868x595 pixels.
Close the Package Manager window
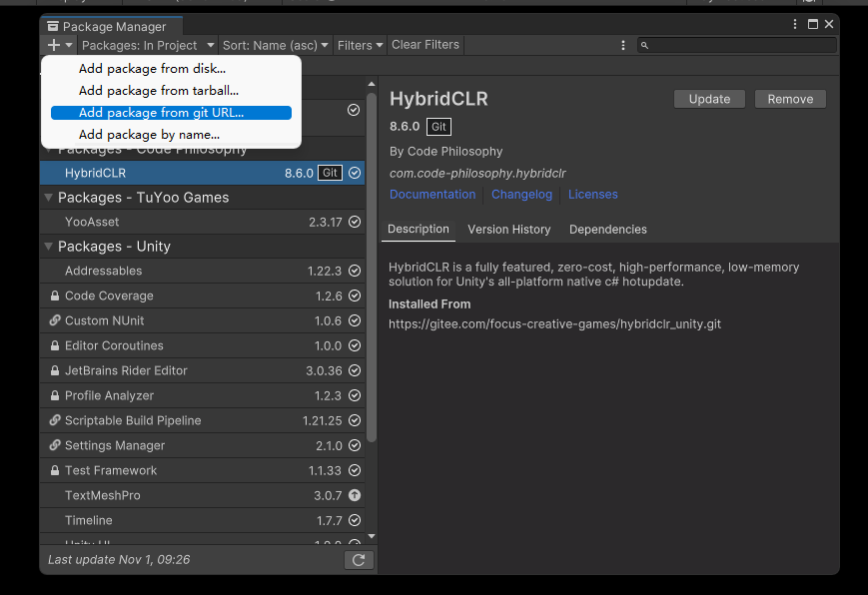829,24
